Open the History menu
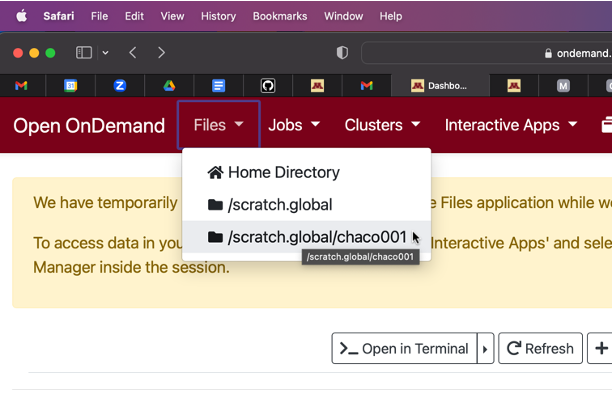 pos(218,16)
